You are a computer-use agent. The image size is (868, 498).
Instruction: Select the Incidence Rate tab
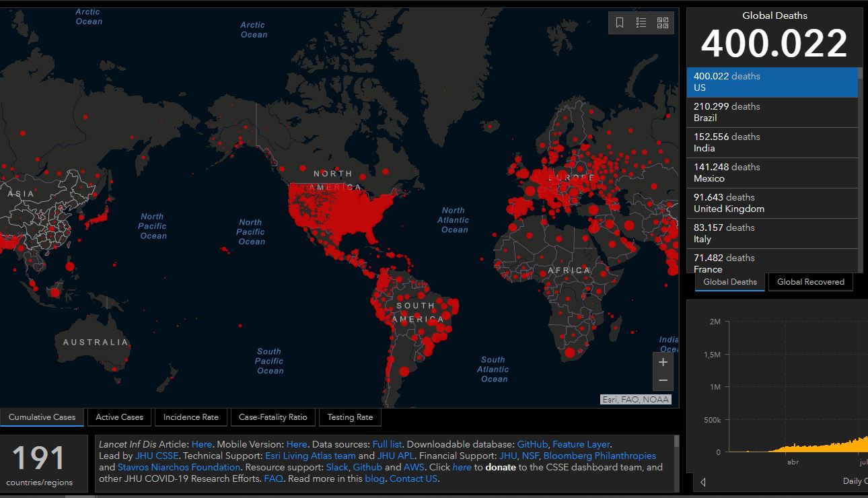click(x=191, y=417)
